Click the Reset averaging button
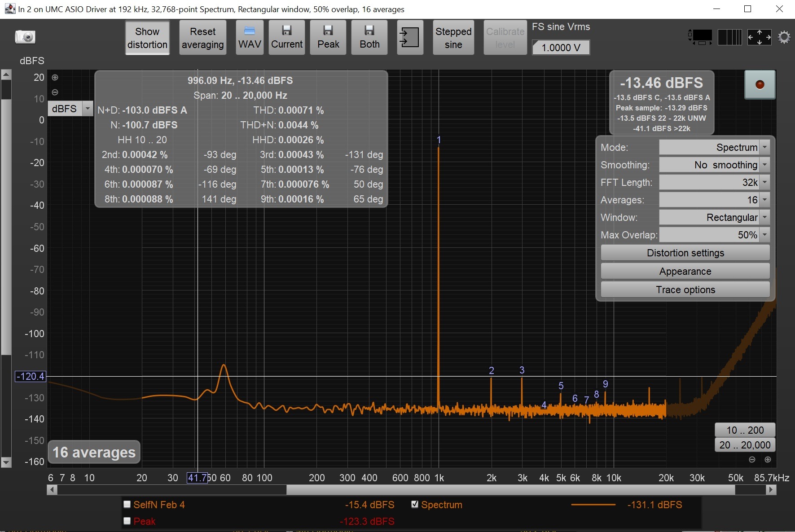795x532 pixels. (202, 37)
